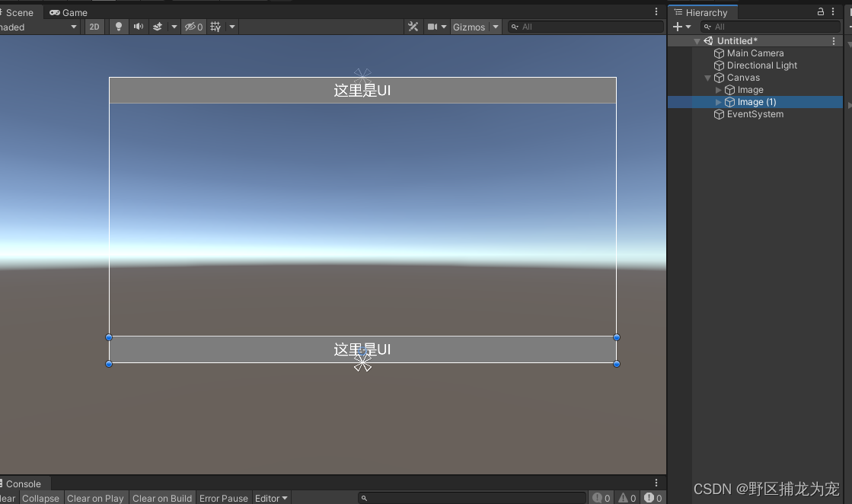Toggle scene audio in the Scene toolbar

coord(138,27)
